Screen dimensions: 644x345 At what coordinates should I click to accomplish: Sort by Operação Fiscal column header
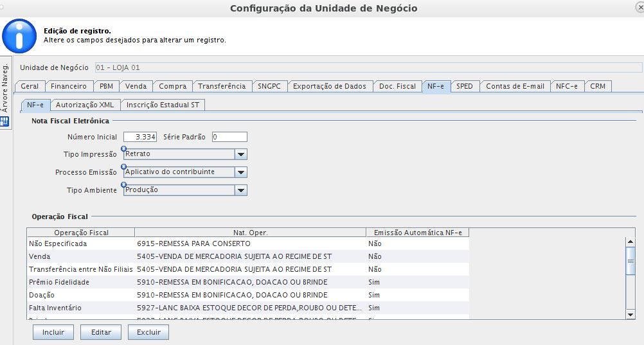pyautogui.click(x=82, y=233)
